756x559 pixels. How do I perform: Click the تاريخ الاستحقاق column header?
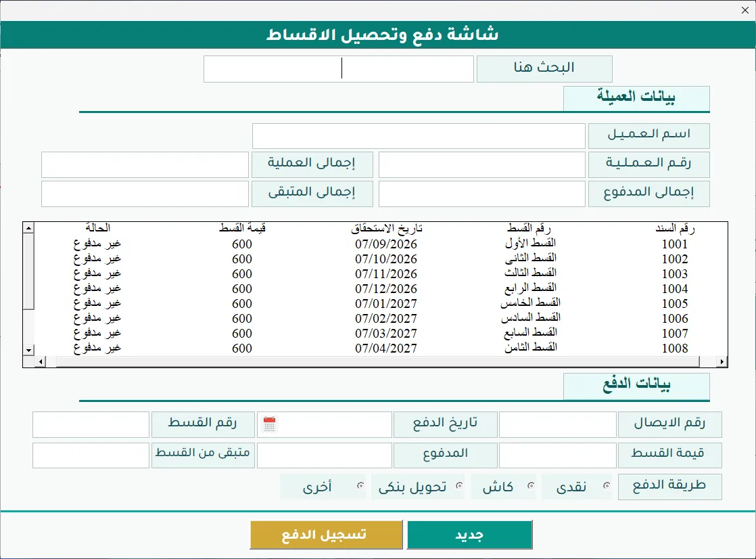point(387,228)
